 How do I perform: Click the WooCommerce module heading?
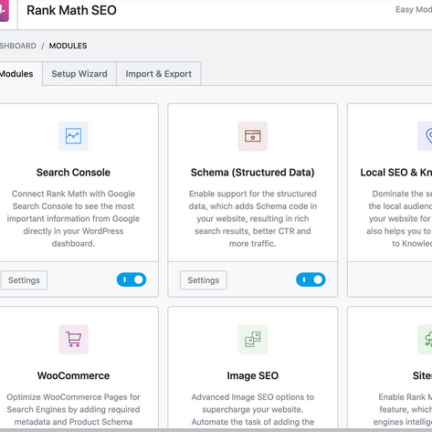[x=73, y=376]
